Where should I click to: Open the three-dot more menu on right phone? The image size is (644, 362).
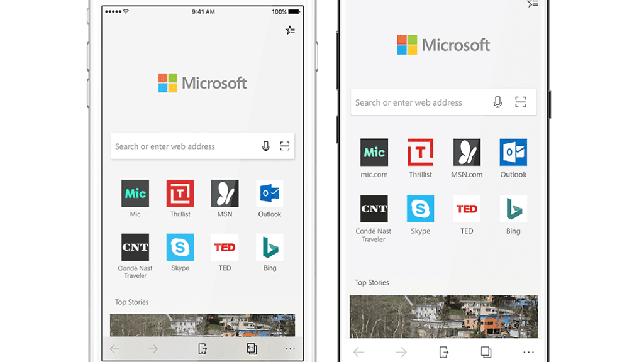[x=528, y=352]
